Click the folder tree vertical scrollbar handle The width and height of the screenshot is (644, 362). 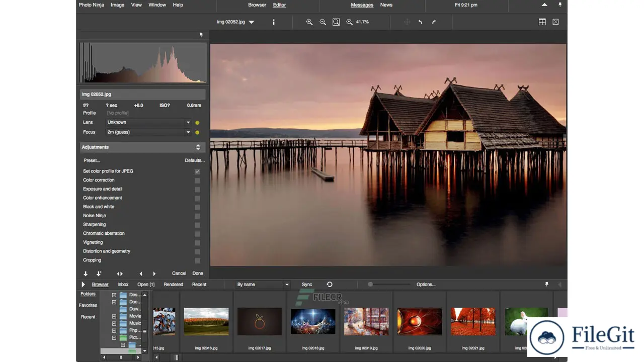[145, 331]
